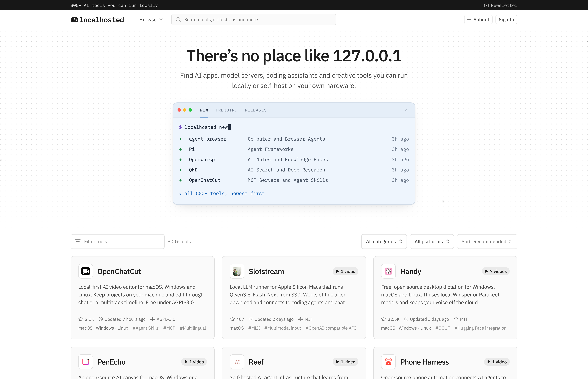
Task: Click the localhosted logo icon
Action: coord(74,20)
